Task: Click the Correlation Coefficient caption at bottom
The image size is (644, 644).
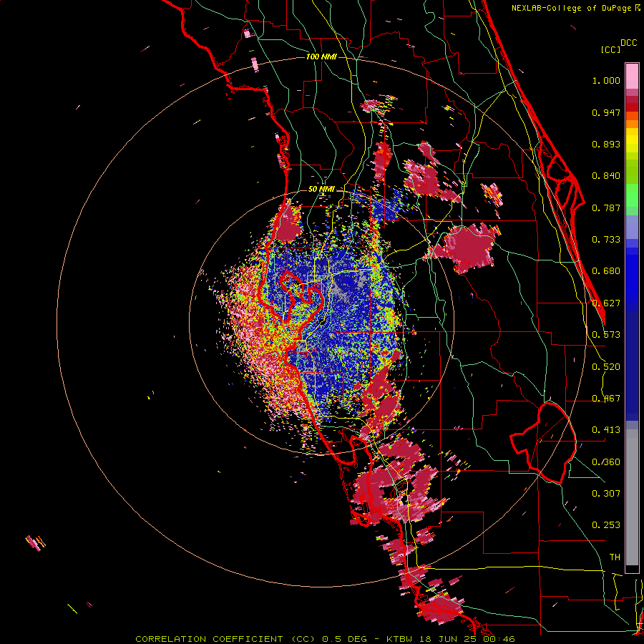Action: (x=325, y=639)
